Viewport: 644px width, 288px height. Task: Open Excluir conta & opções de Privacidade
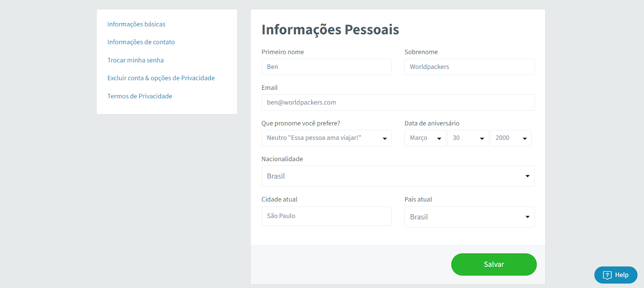[161, 78]
